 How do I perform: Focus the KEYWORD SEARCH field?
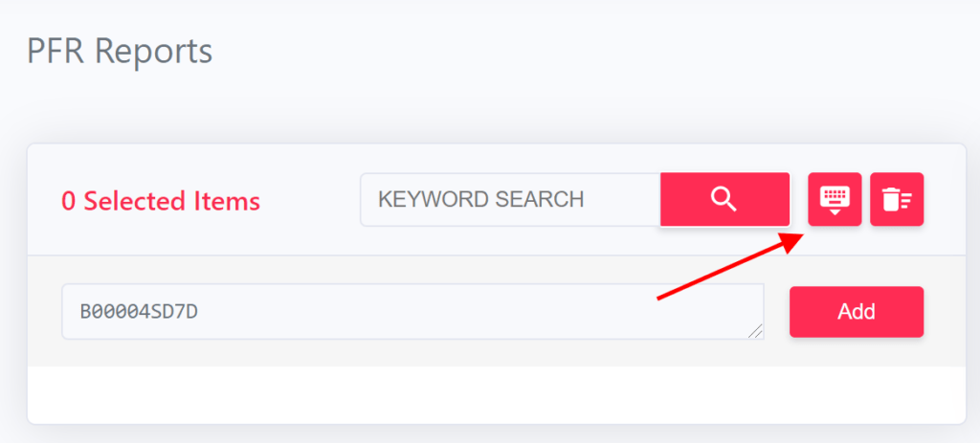510,199
